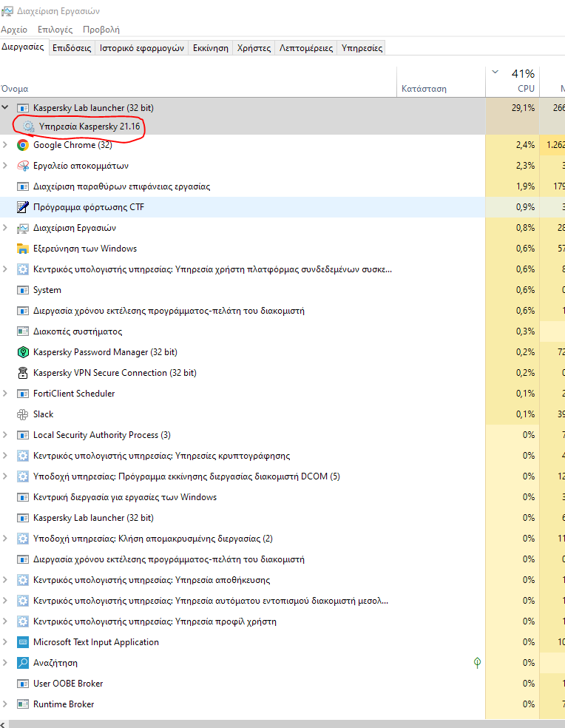Select the 'System' process row
This screenshot has width=565, height=728.
point(282,290)
